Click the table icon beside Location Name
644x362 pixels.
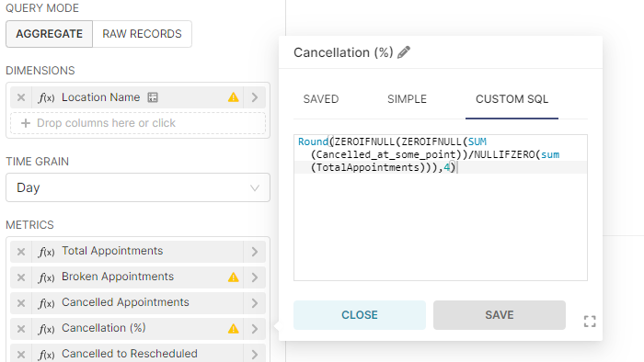pos(153,97)
